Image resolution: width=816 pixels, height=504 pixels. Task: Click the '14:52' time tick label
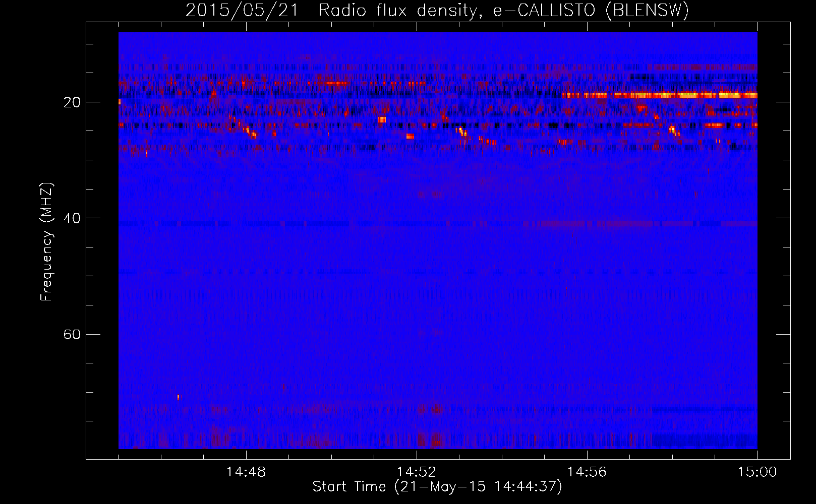[x=417, y=472]
